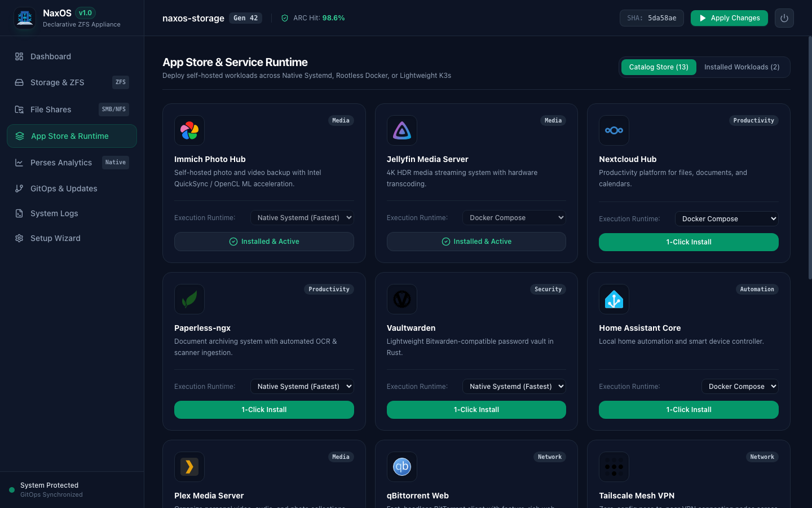This screenshot has width=812, height=508.
Task: Click the Productivity tag on Nextcloud card
Action: click(x=754, y=120)
